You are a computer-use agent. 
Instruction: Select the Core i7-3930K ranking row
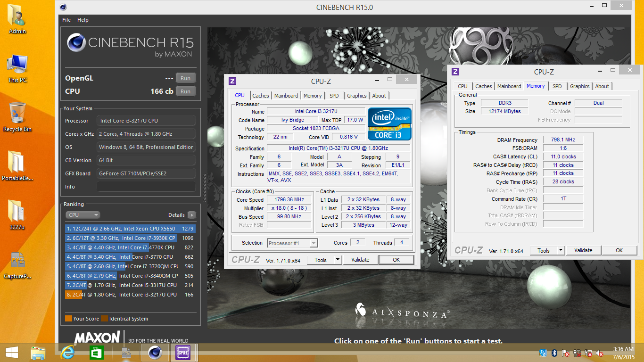point(130,238)
